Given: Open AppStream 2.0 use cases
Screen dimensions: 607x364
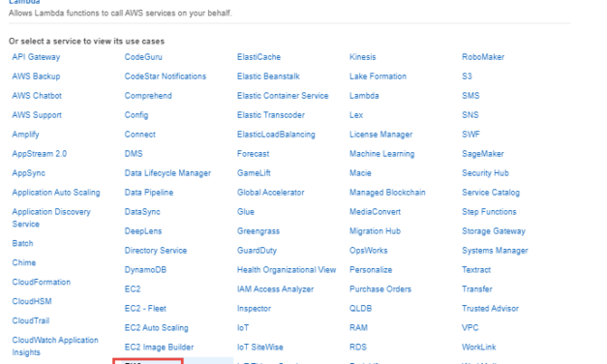Looking at the screenshot, I should click(x=40, y=154).
